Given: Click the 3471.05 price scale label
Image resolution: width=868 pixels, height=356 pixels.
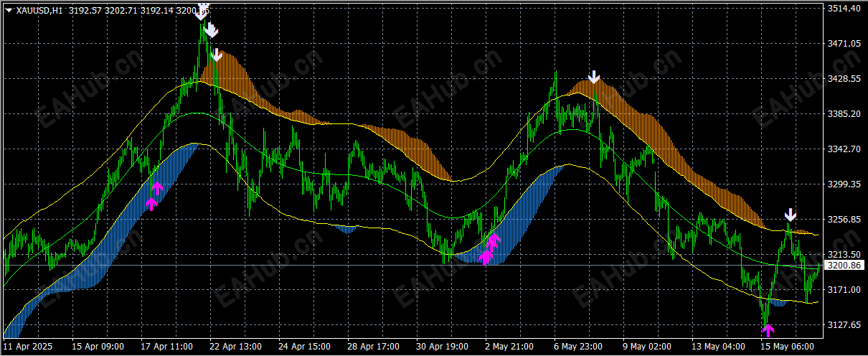Looking at the screenshot, I should pyautogui.click(x=844, y=44).
